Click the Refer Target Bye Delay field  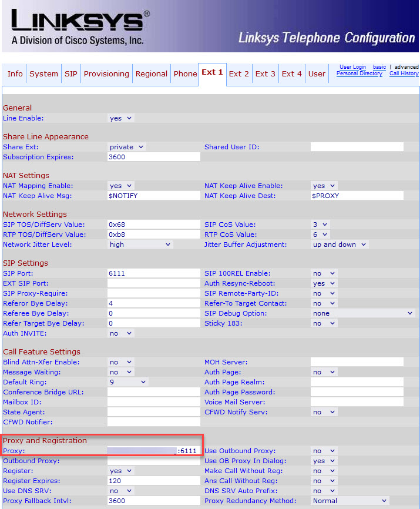coord(154,323)
